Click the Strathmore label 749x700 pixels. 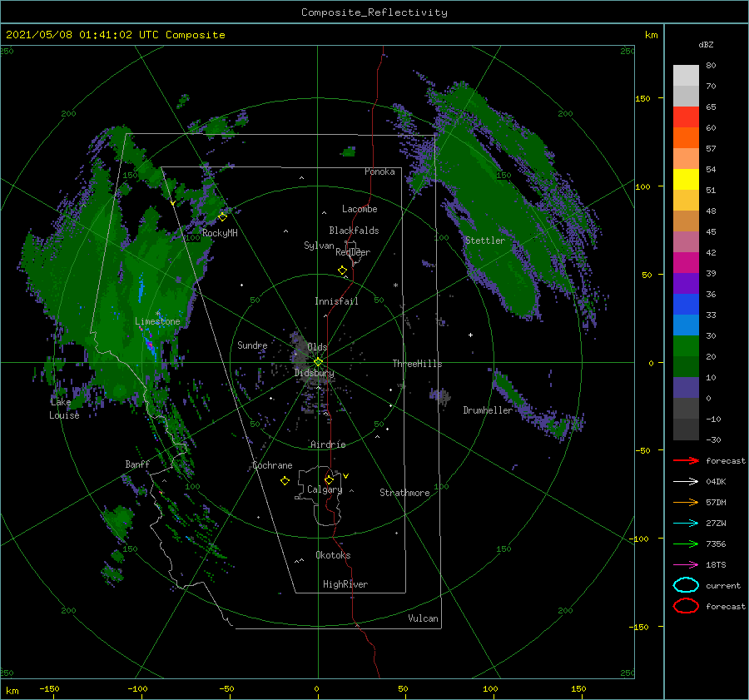(x=404, y=493)
